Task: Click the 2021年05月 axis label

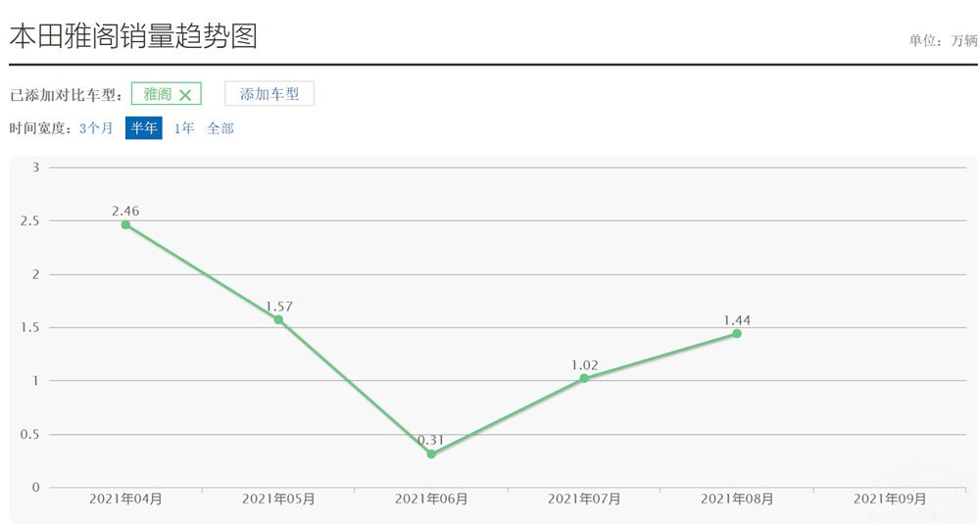Action: (278, 500)
